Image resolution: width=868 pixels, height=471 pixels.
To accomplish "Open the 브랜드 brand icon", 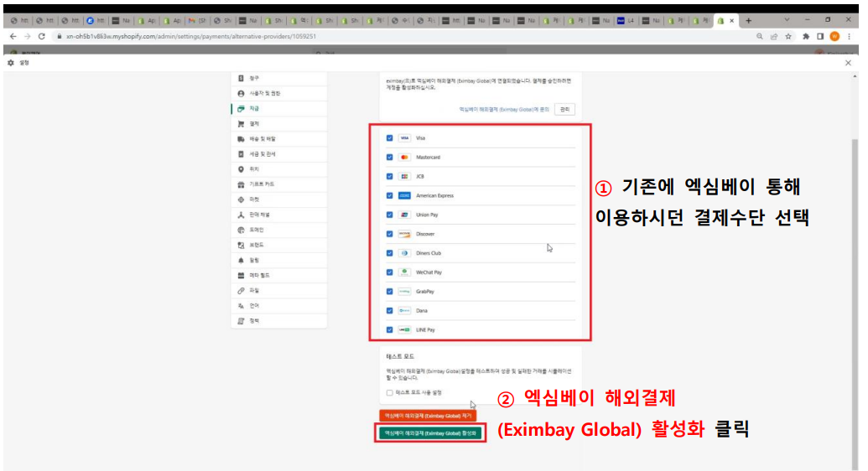I will 241,245.
